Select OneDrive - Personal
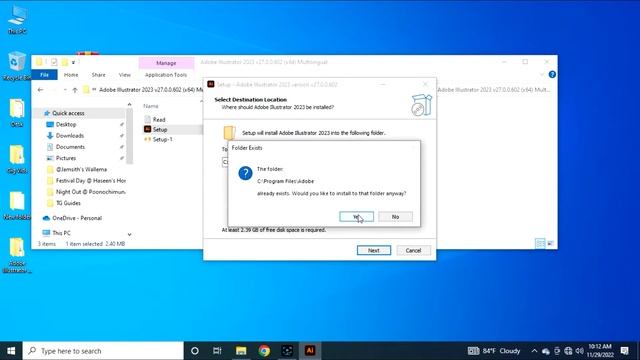The width and height of the screenshot is (640, 360). 77,218
